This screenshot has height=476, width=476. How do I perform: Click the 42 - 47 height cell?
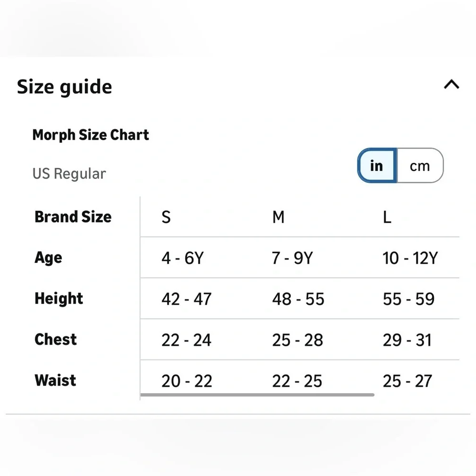[x=187, y=299]
